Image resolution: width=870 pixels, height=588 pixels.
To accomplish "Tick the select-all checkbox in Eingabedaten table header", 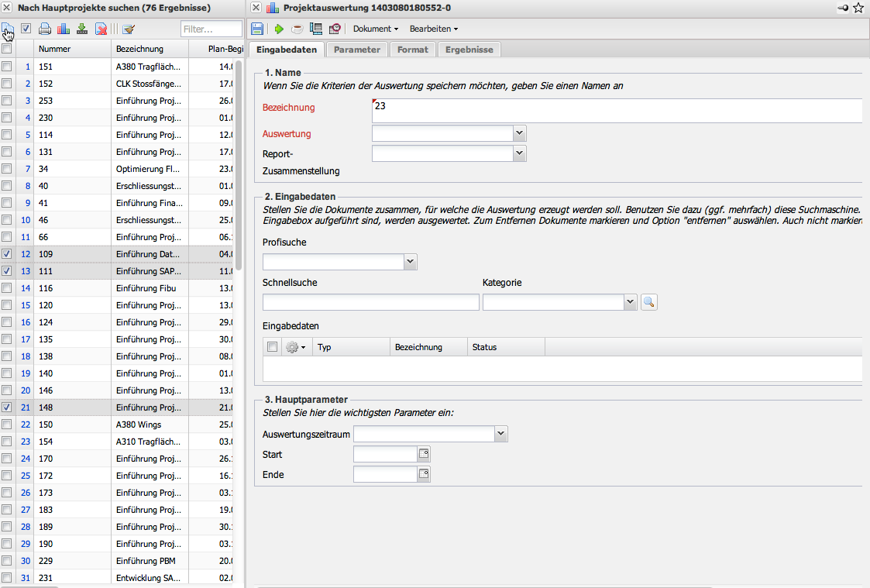I will tap(272, 347).
